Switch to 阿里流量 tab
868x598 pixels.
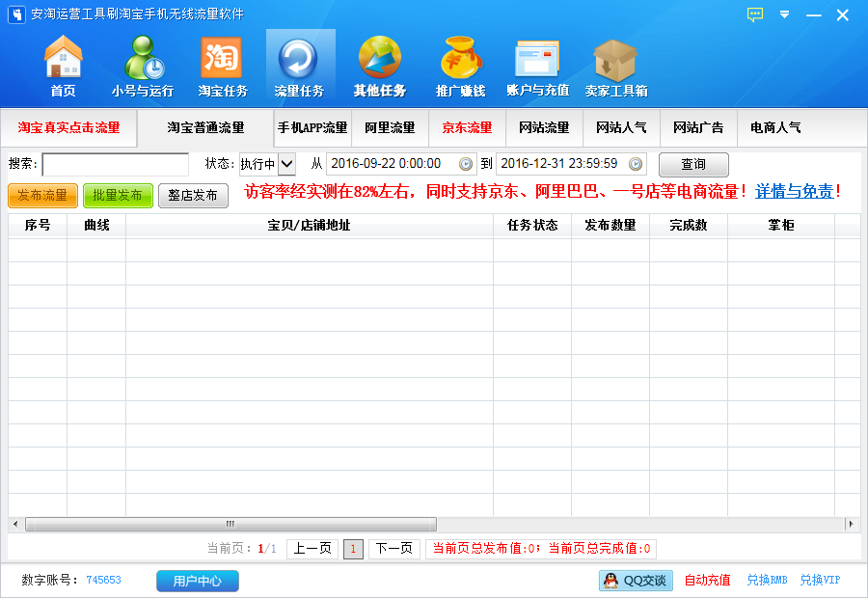[x=390, y=128]
